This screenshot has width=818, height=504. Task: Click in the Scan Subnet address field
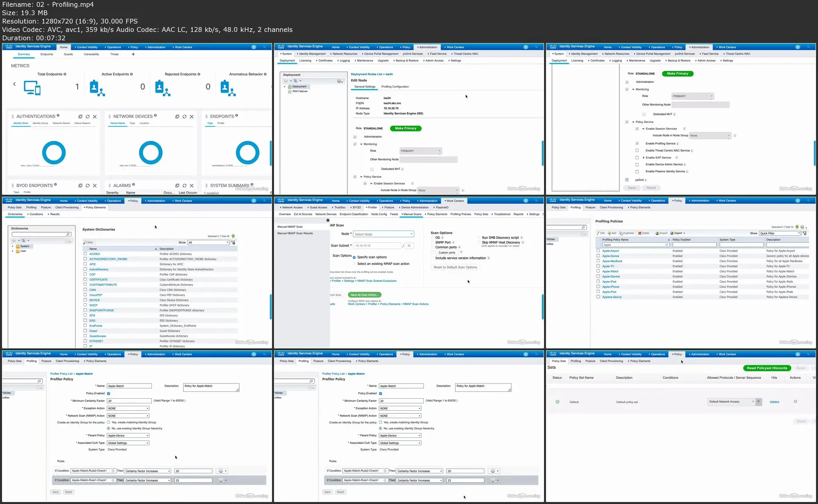tap(377, 246)
